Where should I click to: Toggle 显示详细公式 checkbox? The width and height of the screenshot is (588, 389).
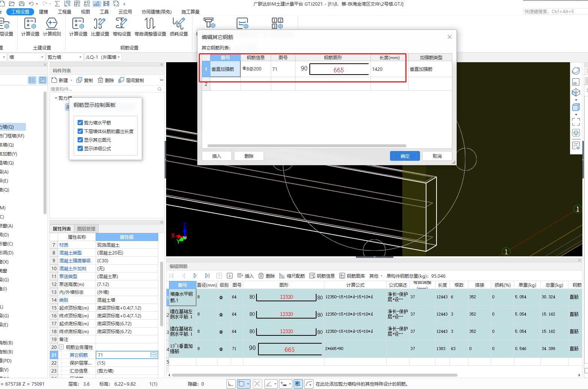[x=80, y=148]
